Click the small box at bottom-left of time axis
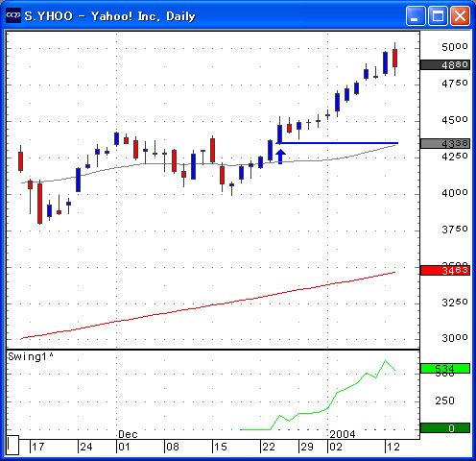The height and width of the screenshot is (461, 476). (12, 445)
